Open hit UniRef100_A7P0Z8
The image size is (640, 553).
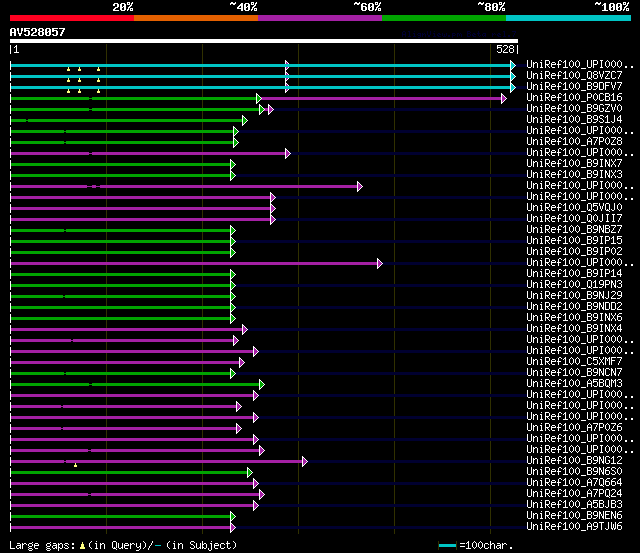(574, 142)
